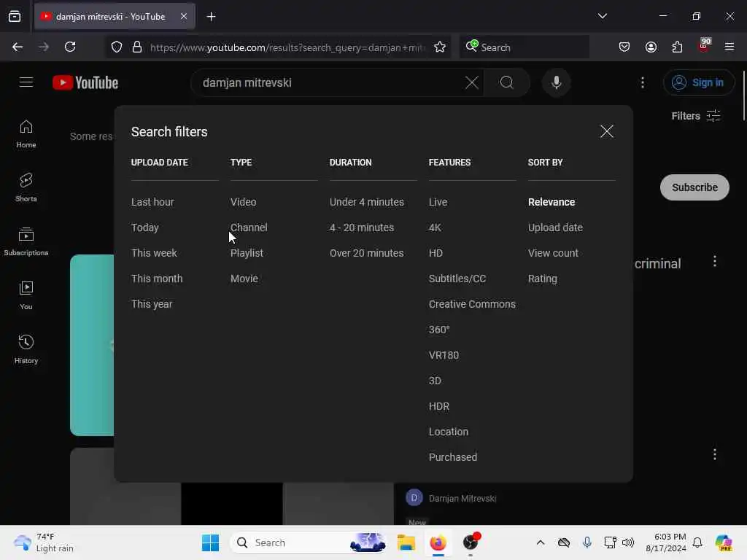Go to YouTube home via logo
This screenshot has width=747, height=560.
[x=85, y=83]
